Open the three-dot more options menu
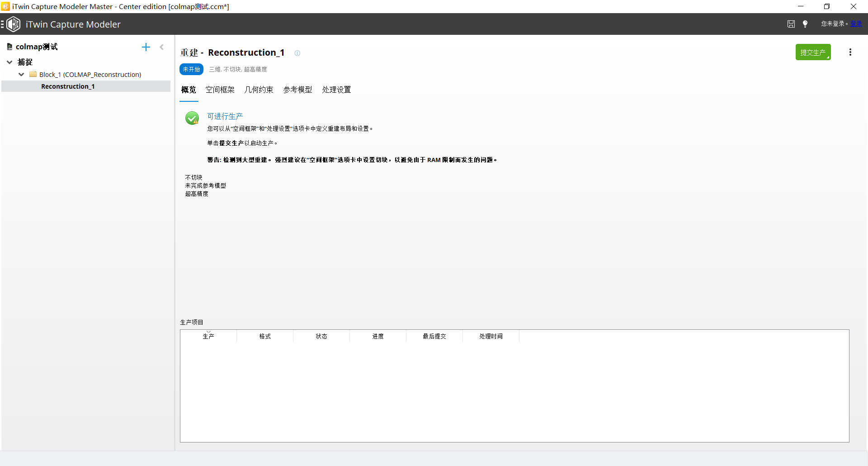This screenshot has width=868, height=466. tap(850, 52)
